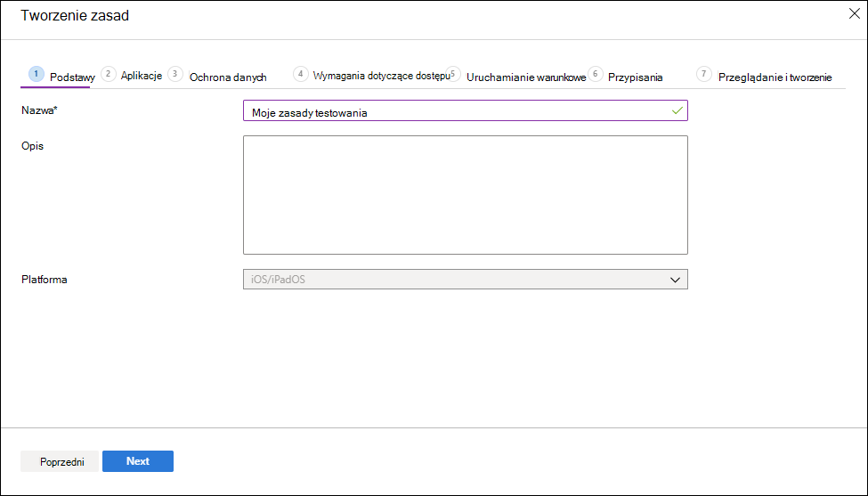Click the Nazwa* field label
The height and width of the screenshot is (496, 868).
click(40, 110)
